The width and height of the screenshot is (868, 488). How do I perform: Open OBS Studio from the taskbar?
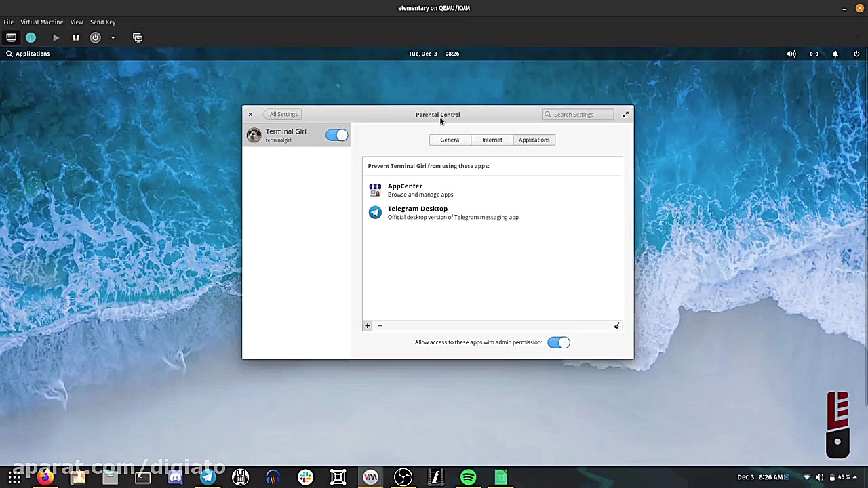[x=403, y=477]
